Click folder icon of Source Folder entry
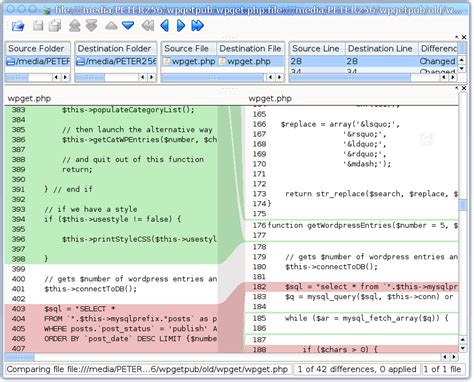Image resolution: width=474 pixels, height=382 pixels. (11, 61)
